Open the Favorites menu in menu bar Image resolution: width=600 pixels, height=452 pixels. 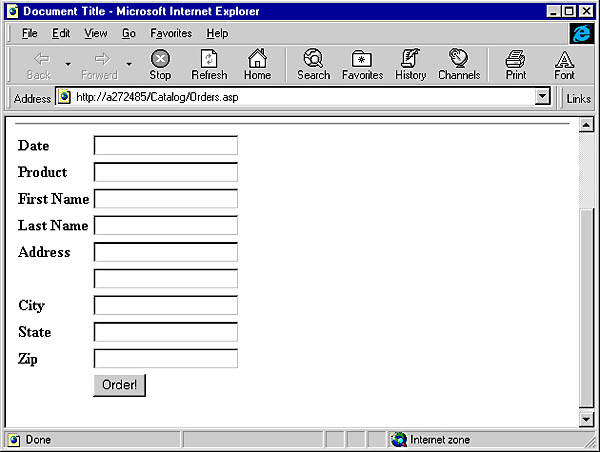click(x=171, y=33)
